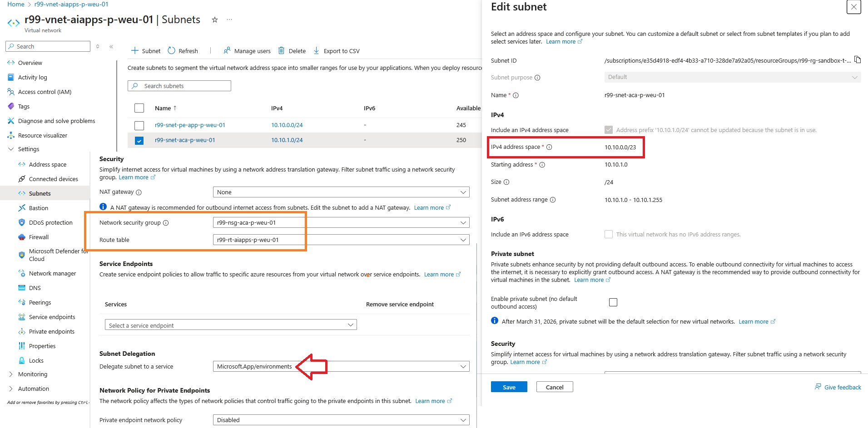This screenshot has width=868, height=428.
Task: Favorite this page with the star icon
Action: point(214,20)
